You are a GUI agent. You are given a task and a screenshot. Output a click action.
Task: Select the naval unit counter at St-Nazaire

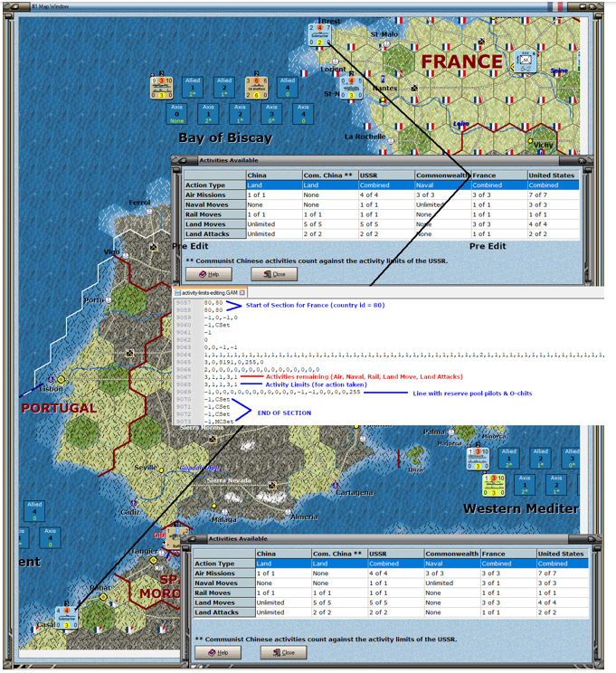351,88
